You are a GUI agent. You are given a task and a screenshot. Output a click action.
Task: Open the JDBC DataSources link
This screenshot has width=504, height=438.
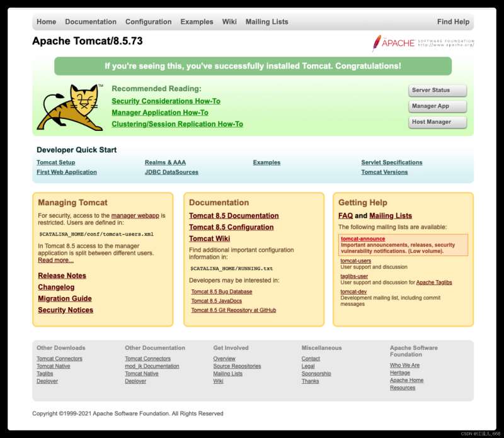click(171, 172)
